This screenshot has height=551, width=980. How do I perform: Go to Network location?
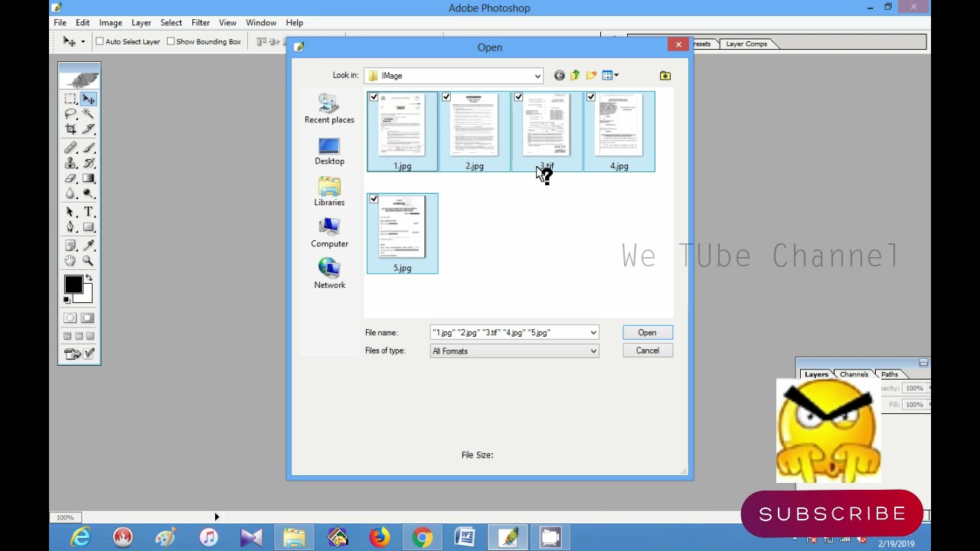[329, 274]
